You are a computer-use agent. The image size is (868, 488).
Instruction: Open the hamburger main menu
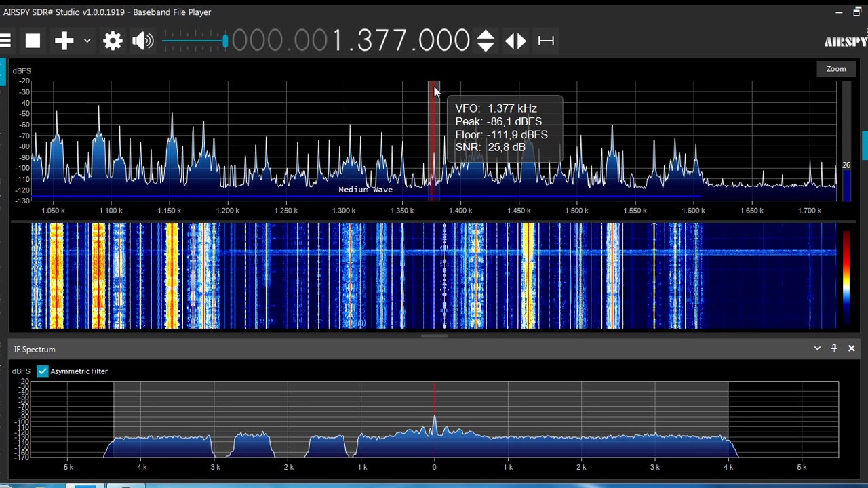point(5,41)
